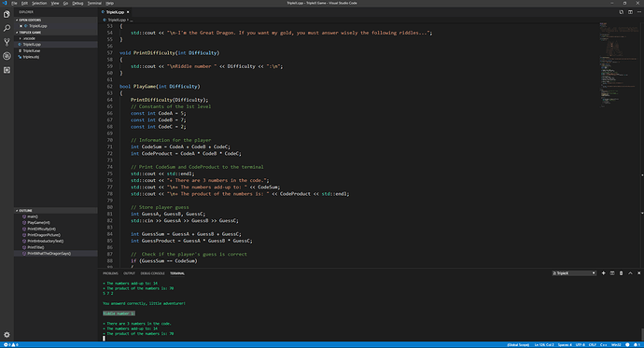This screenshot has height=348, width=644.
Task: Open the terminal selector dropdown 2: TripleX
Action: [574, 273]
